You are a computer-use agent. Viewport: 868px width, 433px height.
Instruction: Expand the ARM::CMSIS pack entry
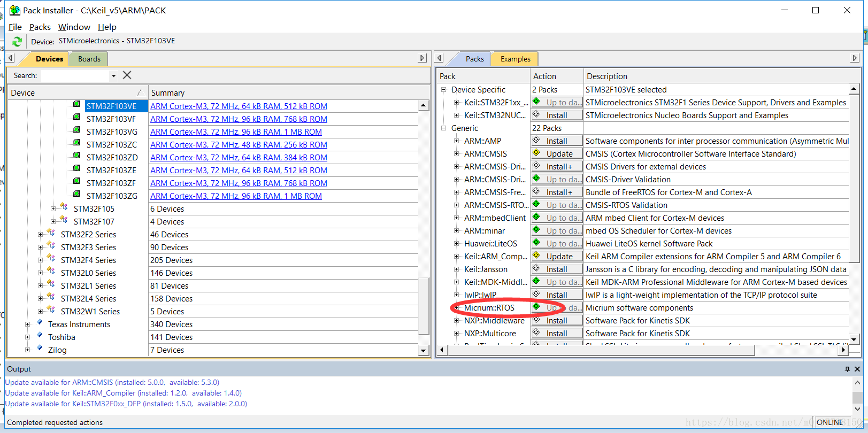(x=456, y=154)
